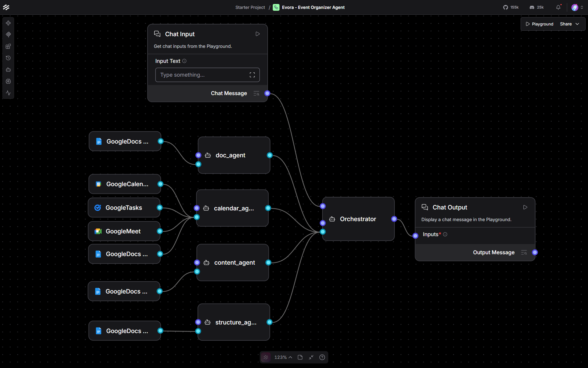
Task: Open the notifications bell
Action: [558, 7]
